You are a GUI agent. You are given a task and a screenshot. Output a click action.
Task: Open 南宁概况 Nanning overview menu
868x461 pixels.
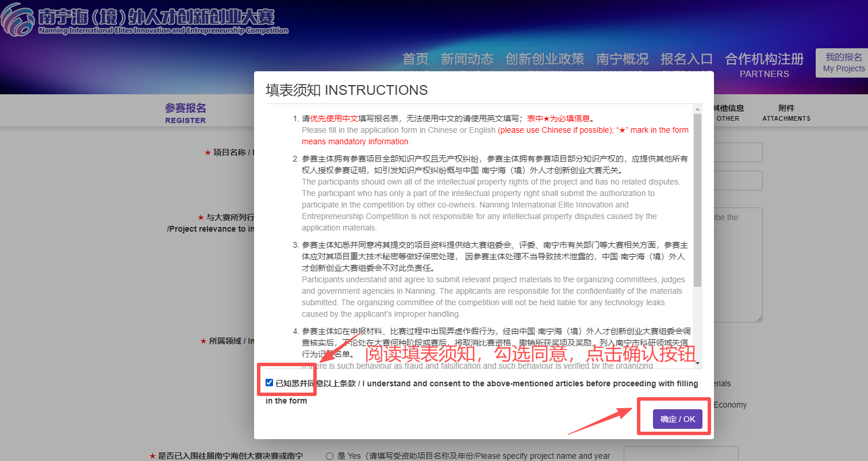pos(622,59)
